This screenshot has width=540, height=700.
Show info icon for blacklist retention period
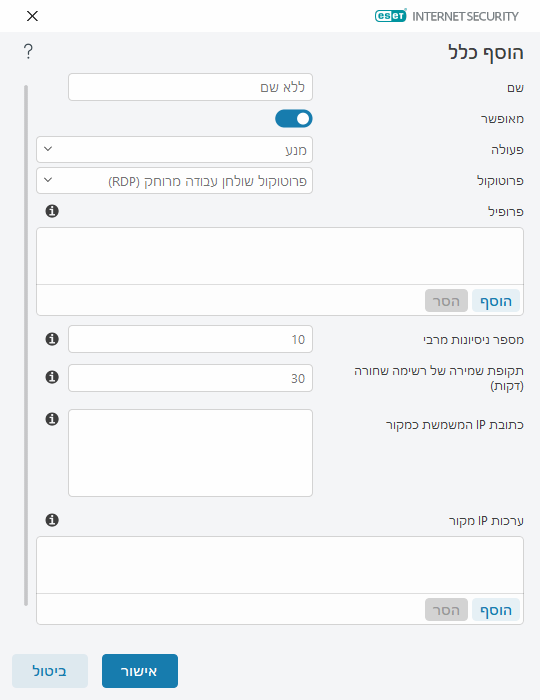coord(52,377)
